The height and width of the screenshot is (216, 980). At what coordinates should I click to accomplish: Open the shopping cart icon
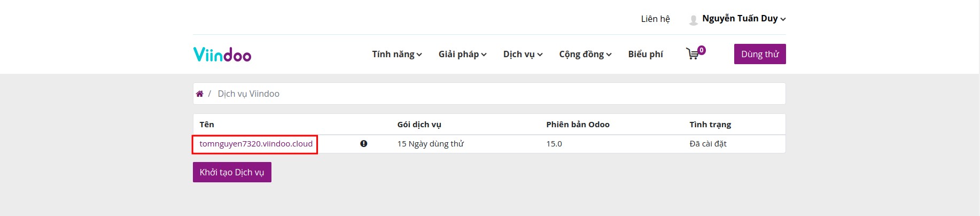pos(693,54)
